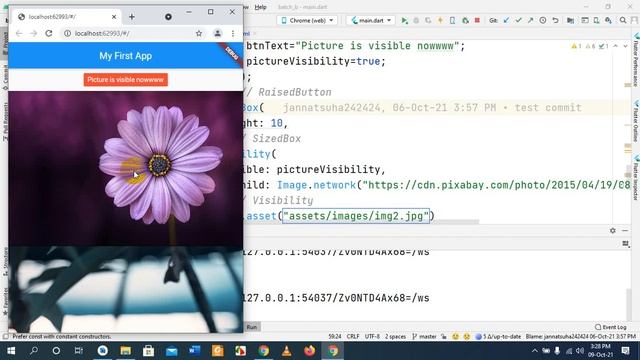
Task: Click the Run with Coverage icon
Action: tap(428, 20)
